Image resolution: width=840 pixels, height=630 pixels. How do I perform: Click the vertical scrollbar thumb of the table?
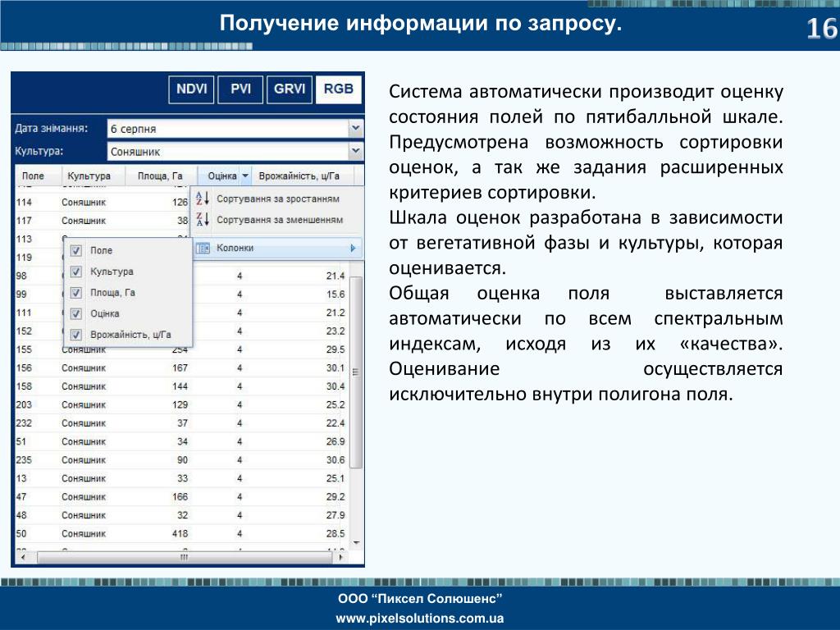pyautogui.click(x=356, y=372)
